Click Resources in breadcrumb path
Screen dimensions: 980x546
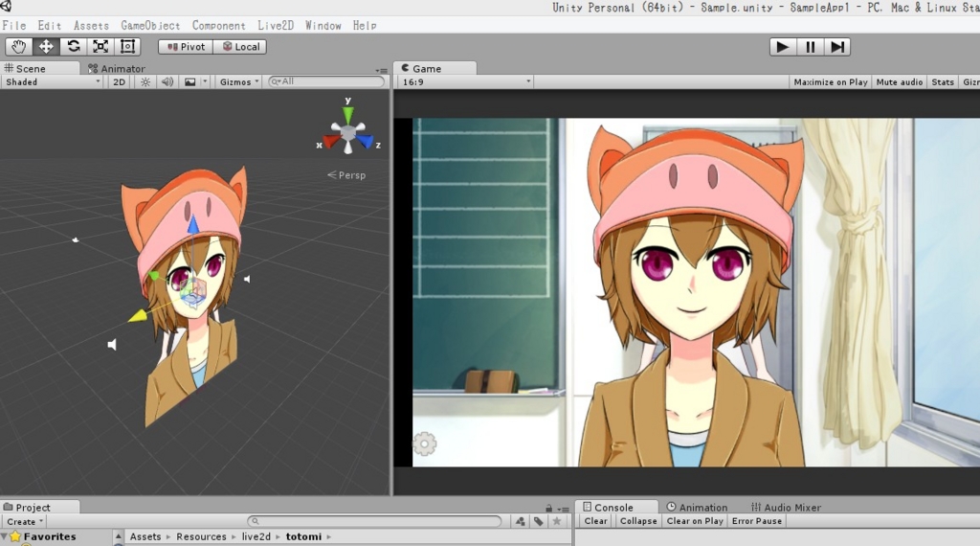pyautogui.click(x=201, y=536)
